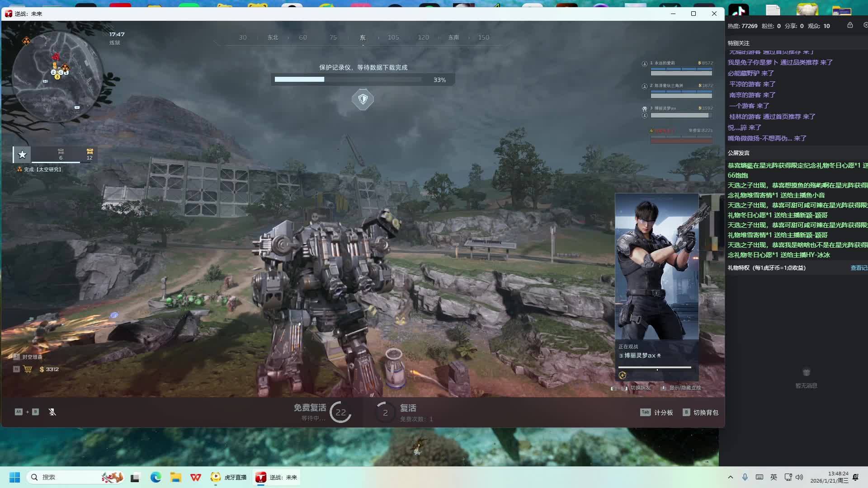Toggle the 英 input language indicator
Viewport: 868px width, 488px height.
(774, 477)
